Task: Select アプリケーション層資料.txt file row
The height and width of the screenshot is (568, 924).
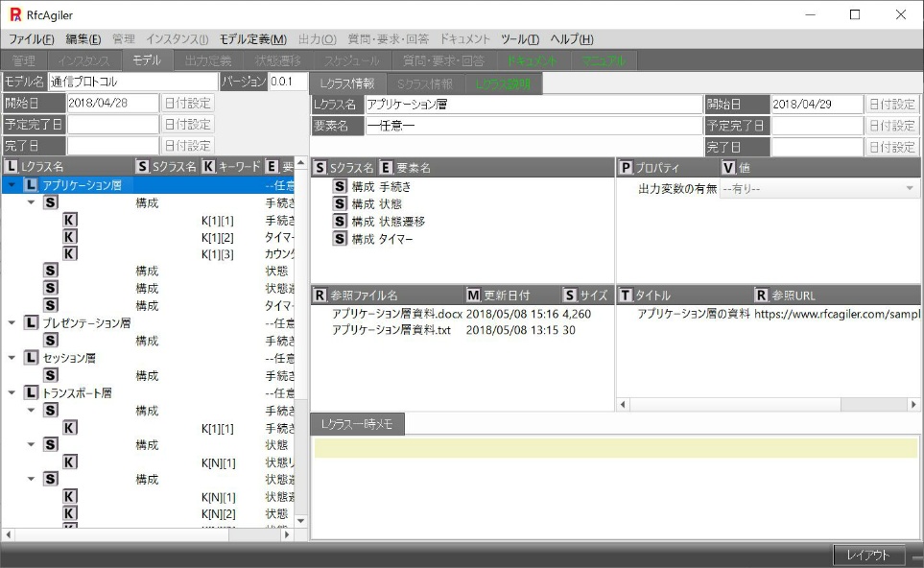Action: [462, 330]
